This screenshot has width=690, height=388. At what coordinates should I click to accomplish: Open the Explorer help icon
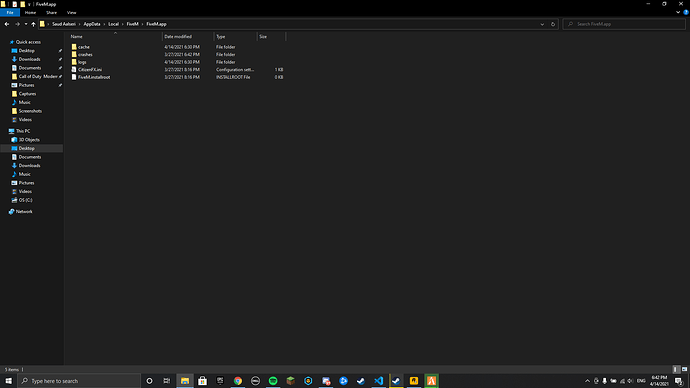coord(686,13)
